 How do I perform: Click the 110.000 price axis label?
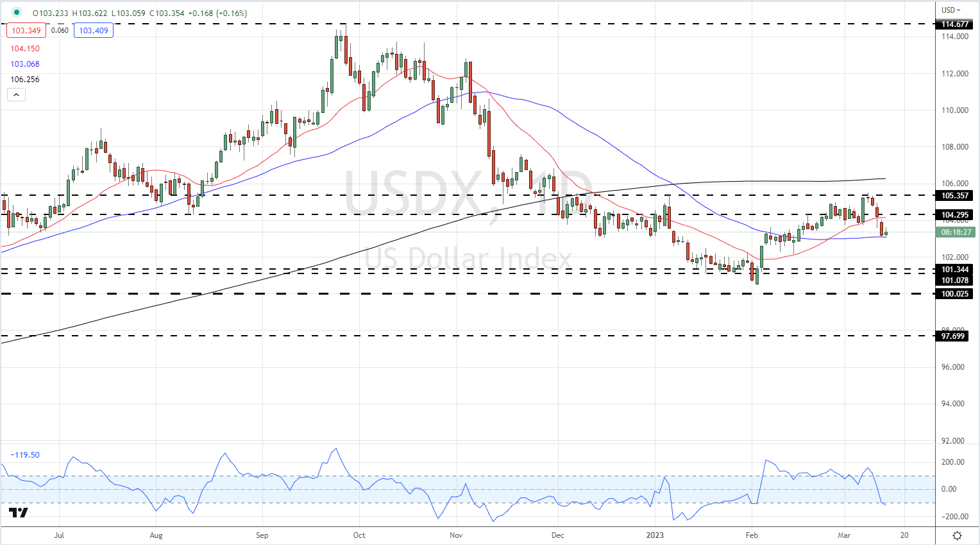tap(955, 110)
